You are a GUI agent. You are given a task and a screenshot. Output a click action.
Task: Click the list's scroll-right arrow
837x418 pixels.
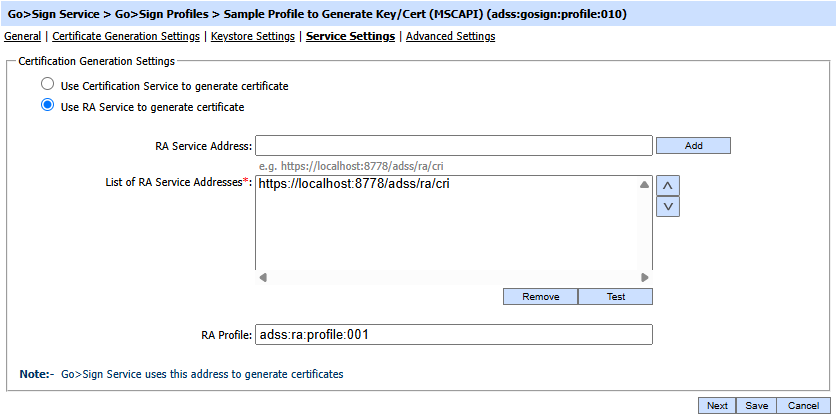(x=645, y=277)
